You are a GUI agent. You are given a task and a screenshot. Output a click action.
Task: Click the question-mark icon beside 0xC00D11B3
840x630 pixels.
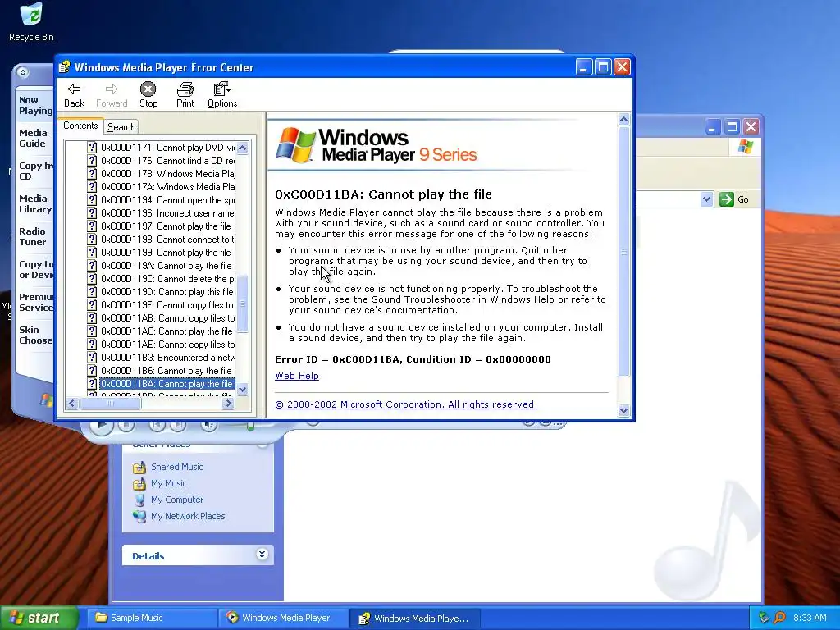[92, 358]
